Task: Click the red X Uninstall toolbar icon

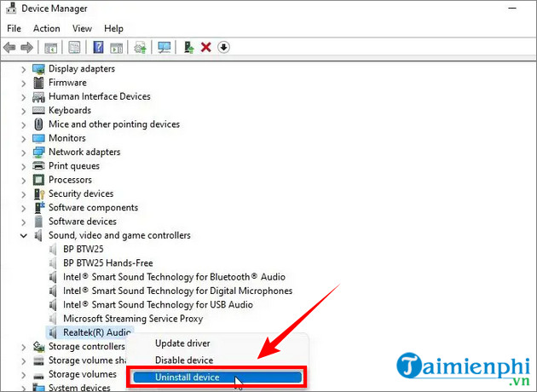Action: point(205,47)
